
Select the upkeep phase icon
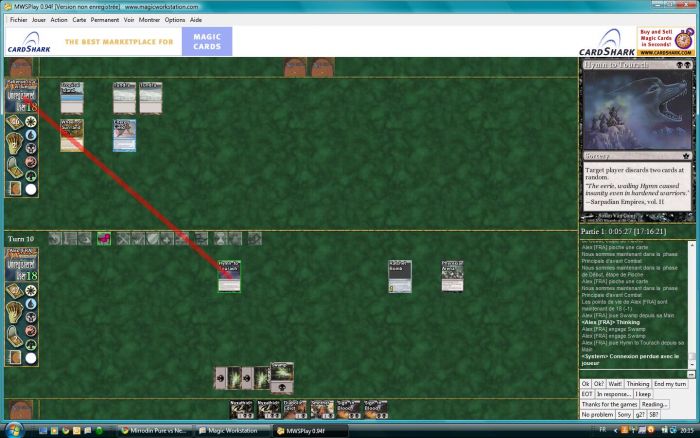[x=70, y=239]
